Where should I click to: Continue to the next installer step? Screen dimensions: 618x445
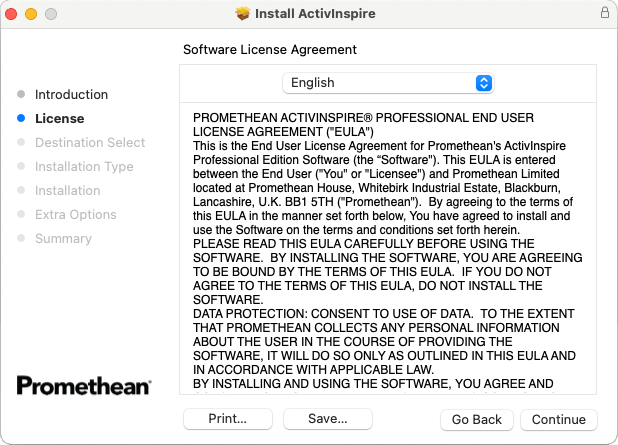pos(558,418)
